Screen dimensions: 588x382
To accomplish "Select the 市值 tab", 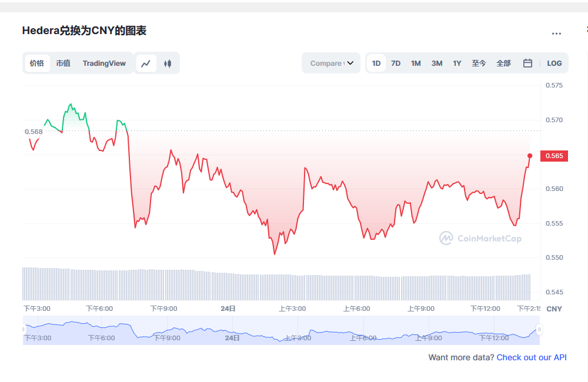I will click(x=63, y=63).
